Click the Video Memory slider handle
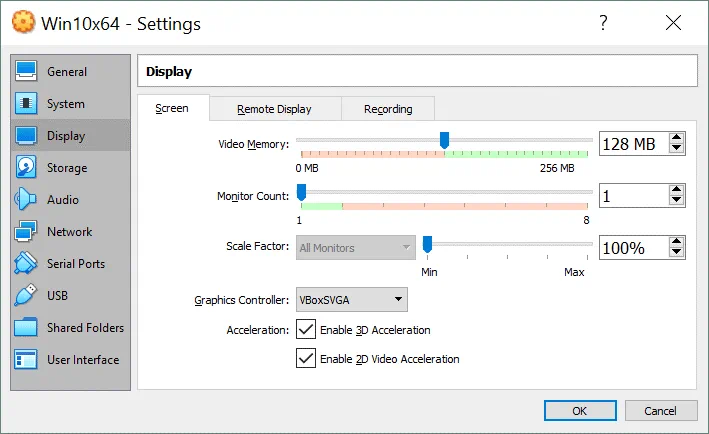This screenshot has height=434, width=709. [445, 141]
